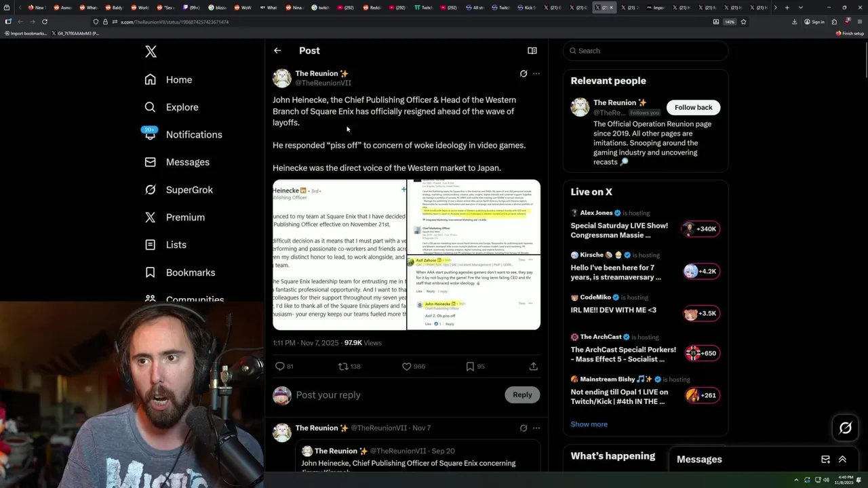Screen dimensions: 868x488
Task: Click the Grok icon on the main post
Action: click(524, 73)
